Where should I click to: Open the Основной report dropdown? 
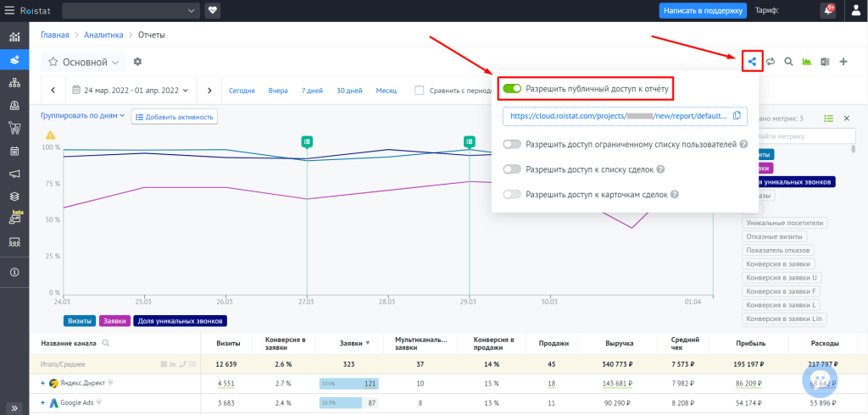83,62
